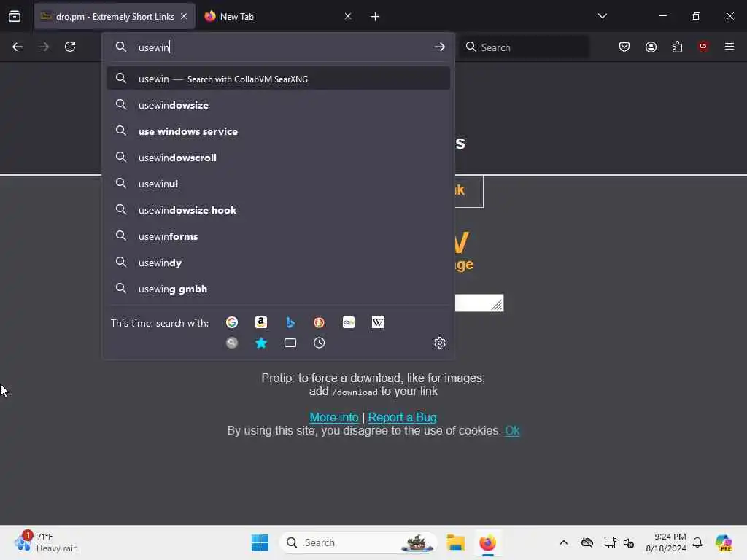This screenshot has width=747, height=560.
Task: Click into the address bar text 'usewin'
Action: coord(153,47)
